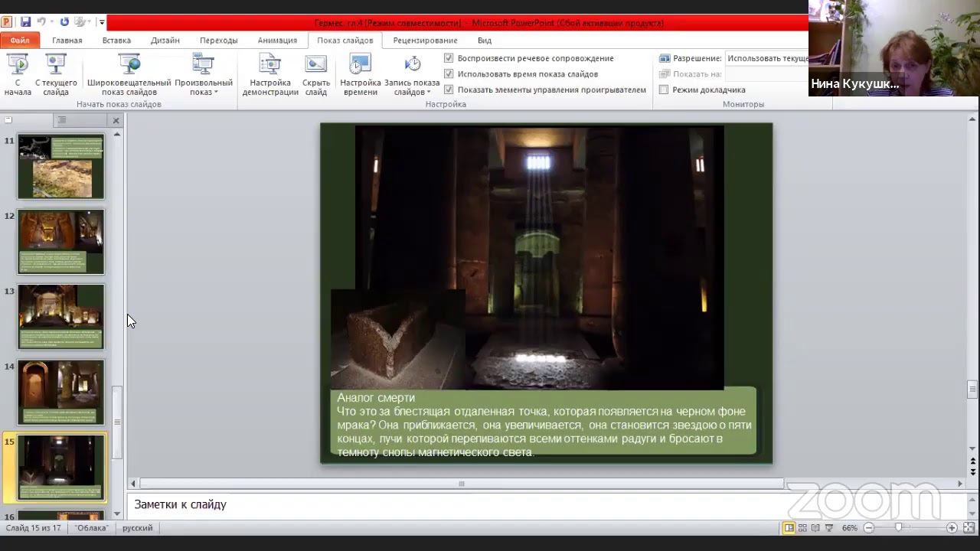
Task: Enable Presenter View checkbox
Action: coord(664,90)
